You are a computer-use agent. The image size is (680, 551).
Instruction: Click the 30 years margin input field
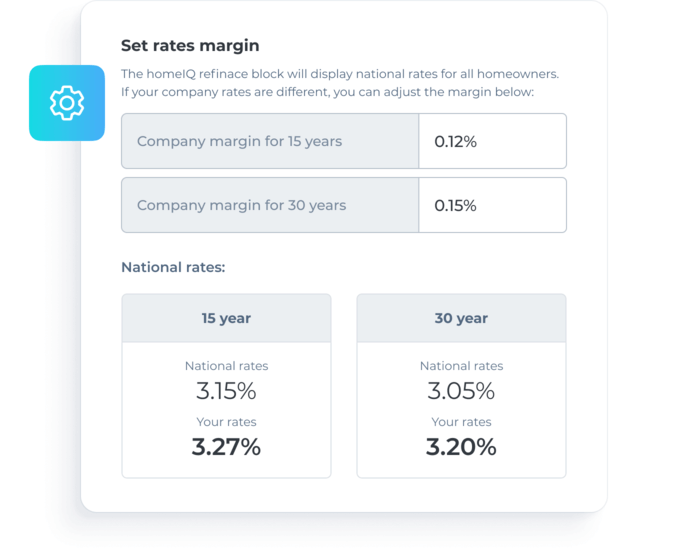492,205
